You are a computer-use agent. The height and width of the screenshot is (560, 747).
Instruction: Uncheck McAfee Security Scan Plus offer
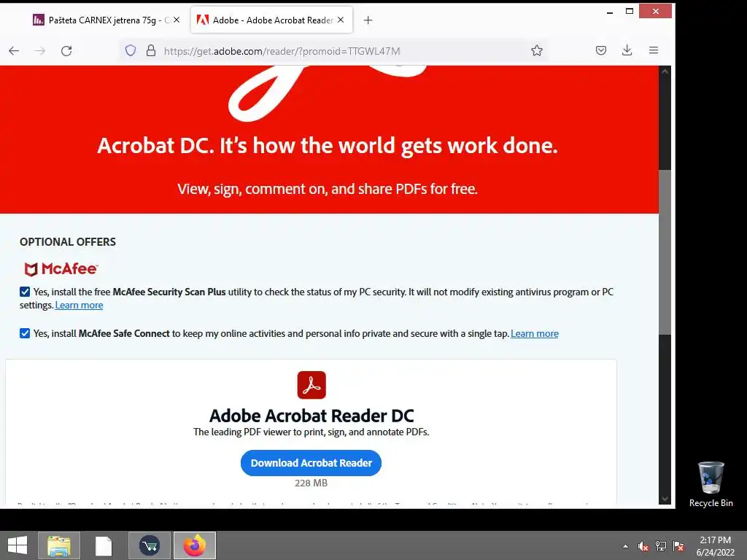point(25,292)
